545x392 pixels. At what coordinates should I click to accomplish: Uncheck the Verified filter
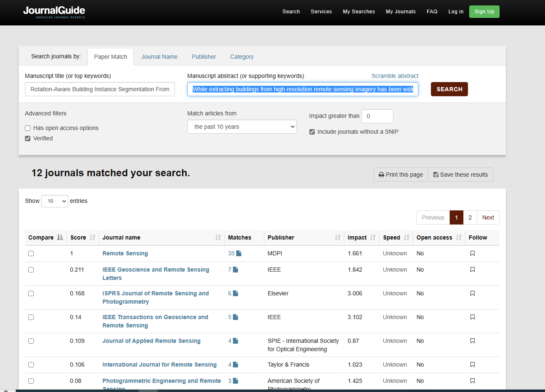click(x=28, y=138)
